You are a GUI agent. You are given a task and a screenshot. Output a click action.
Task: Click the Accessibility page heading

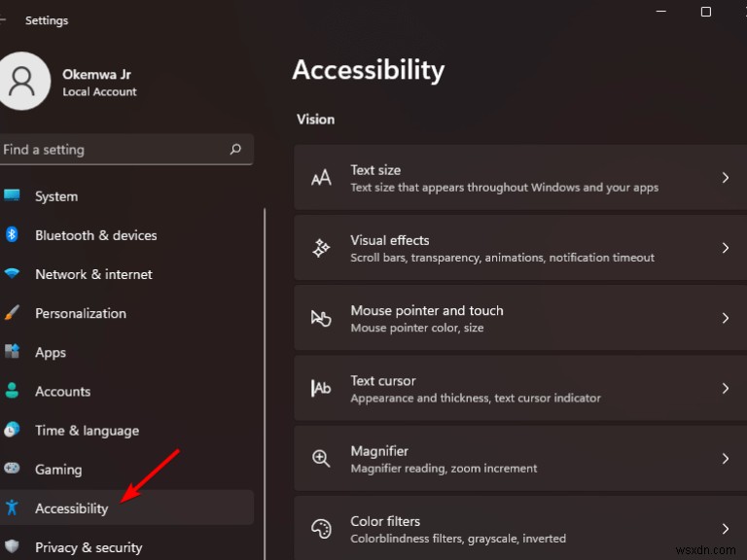pos(369,71)
